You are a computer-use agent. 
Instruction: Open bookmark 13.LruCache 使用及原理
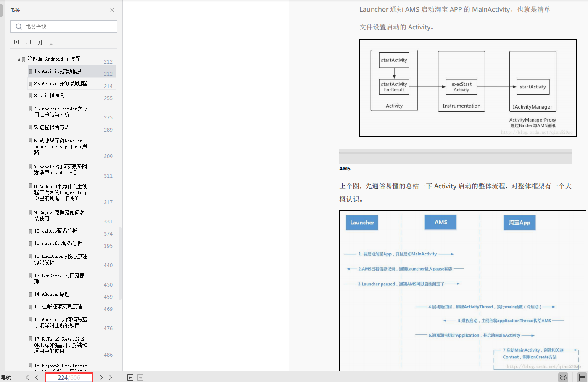pyautogui.click(x=59, y=279)
